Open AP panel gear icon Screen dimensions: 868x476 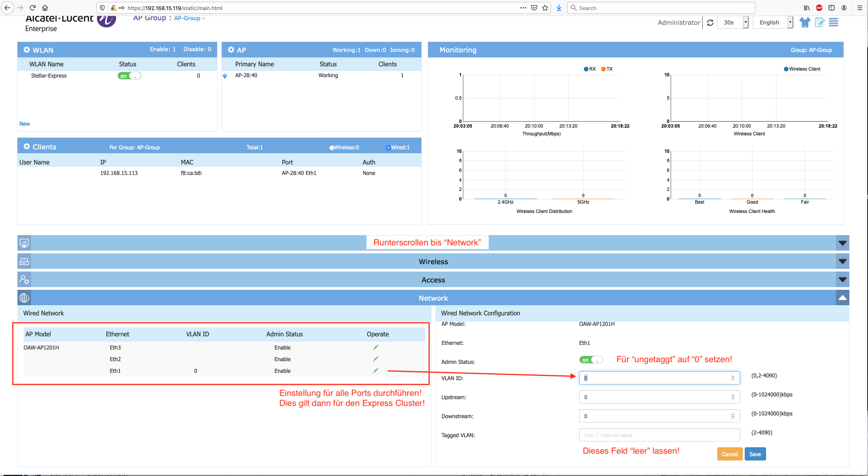pos(231,50)
